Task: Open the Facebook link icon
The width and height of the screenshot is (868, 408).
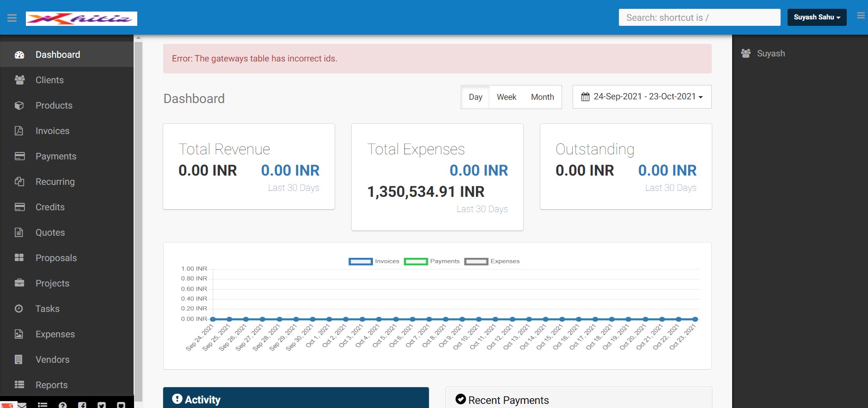Action: (x=82, y=405)
